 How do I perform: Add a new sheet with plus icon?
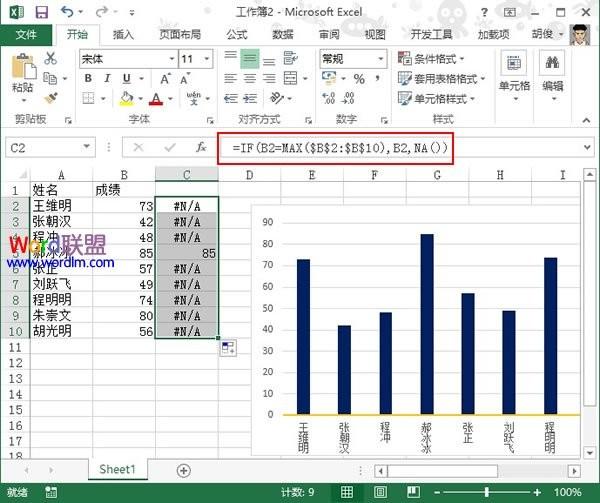(183, 469)
